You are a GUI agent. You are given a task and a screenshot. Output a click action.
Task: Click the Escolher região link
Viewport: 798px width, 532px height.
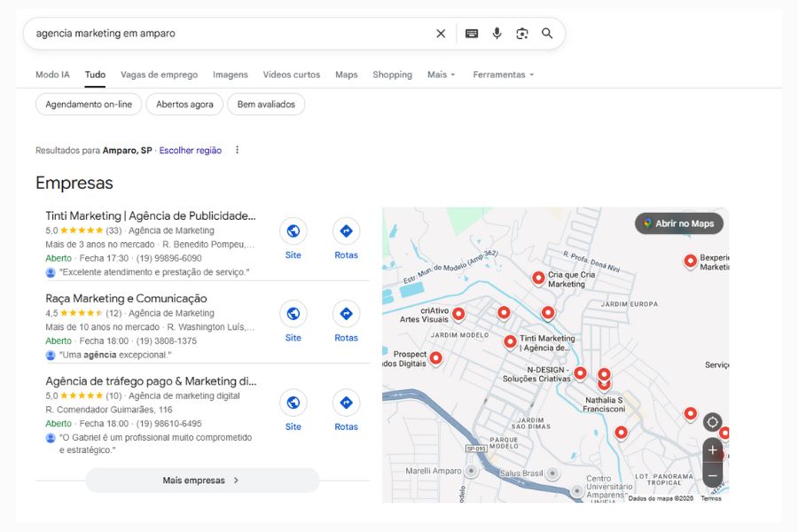point(191,150)
